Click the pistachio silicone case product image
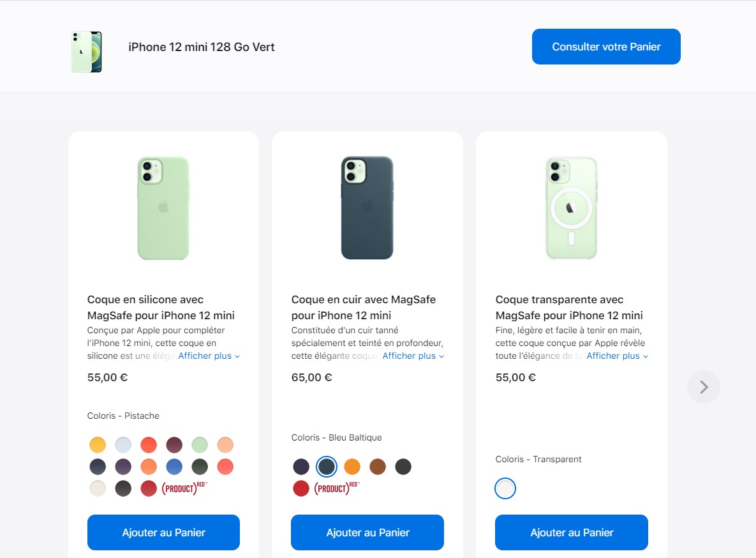756x558 pixels. pos(163,208)
